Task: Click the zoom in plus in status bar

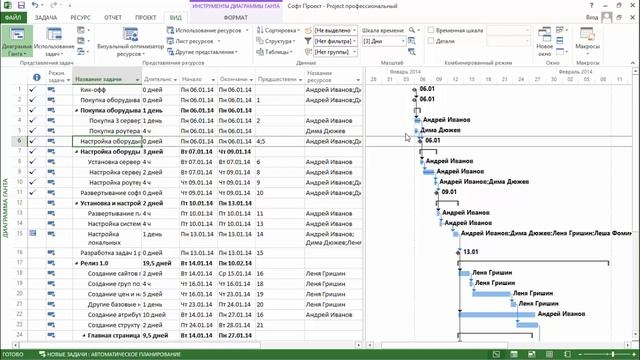Action: tap(634, 354)
